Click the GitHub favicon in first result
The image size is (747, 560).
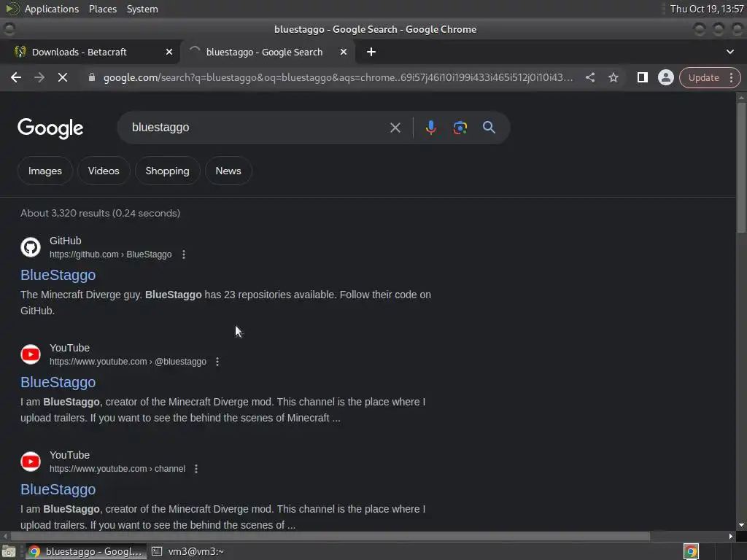pyautogui.click(x=31, y=247)
